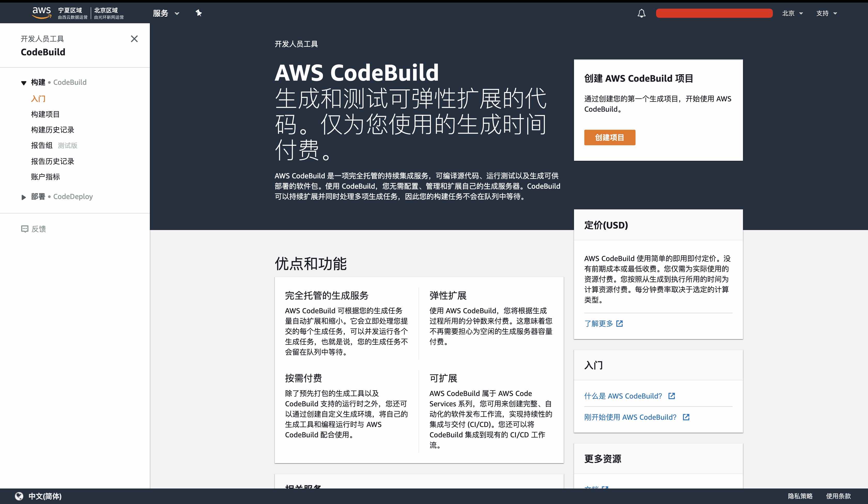This screenshot has width=868, height=504.
Task: Open 报告历史记录 from the sidebar
Action: (x=52, y=161)
